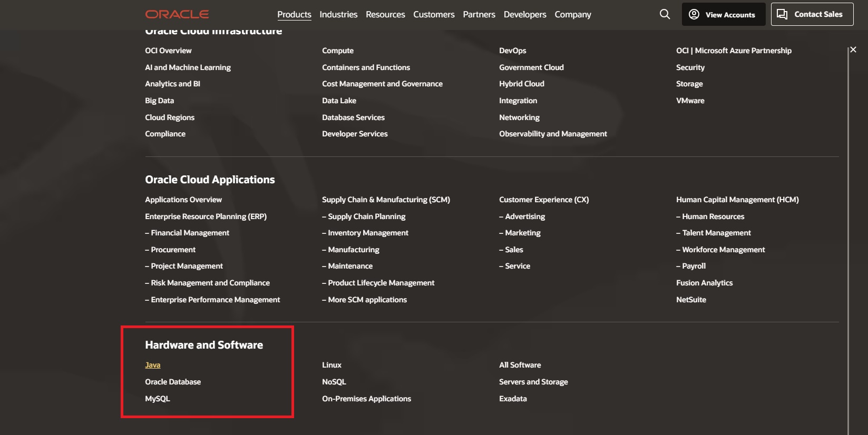
Task: Open Inventory Management link
Action: coord(365,233)
